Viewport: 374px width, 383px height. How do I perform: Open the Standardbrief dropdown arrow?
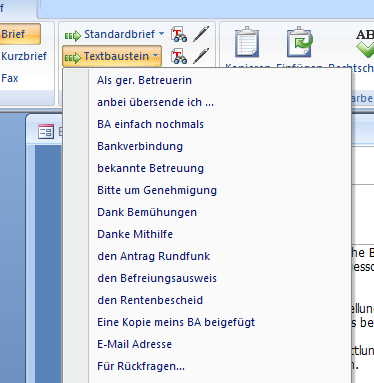pyautogui.click(x=161, y=34)
